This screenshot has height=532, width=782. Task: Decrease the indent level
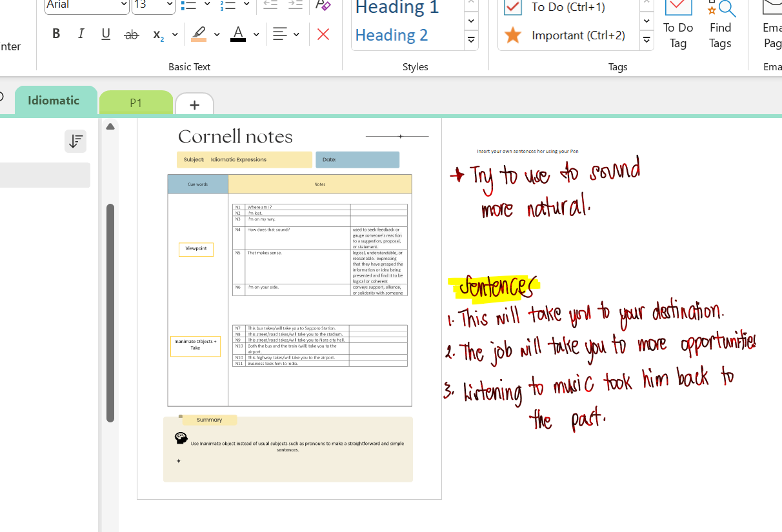tap(270, 5)
